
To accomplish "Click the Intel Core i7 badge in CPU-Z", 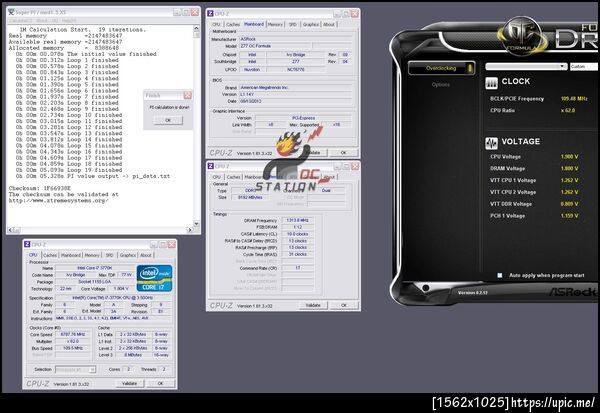I will click(154, 278).
